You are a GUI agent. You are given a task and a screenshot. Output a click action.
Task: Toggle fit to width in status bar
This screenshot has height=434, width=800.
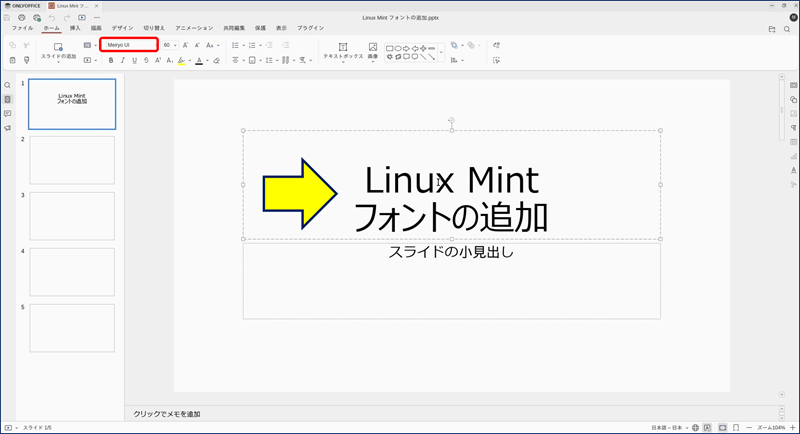tap(736, 427)
